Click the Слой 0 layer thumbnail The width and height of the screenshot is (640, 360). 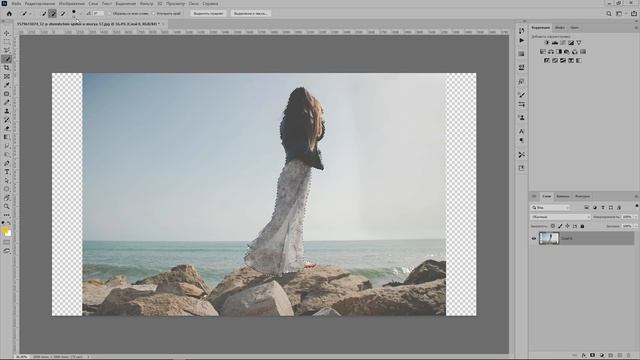click(549, 238)
